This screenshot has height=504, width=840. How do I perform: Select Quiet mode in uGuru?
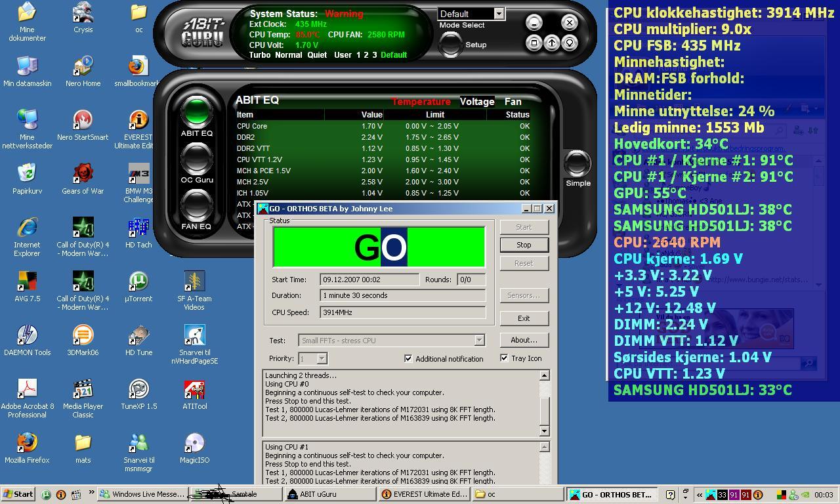click(317, 55)
